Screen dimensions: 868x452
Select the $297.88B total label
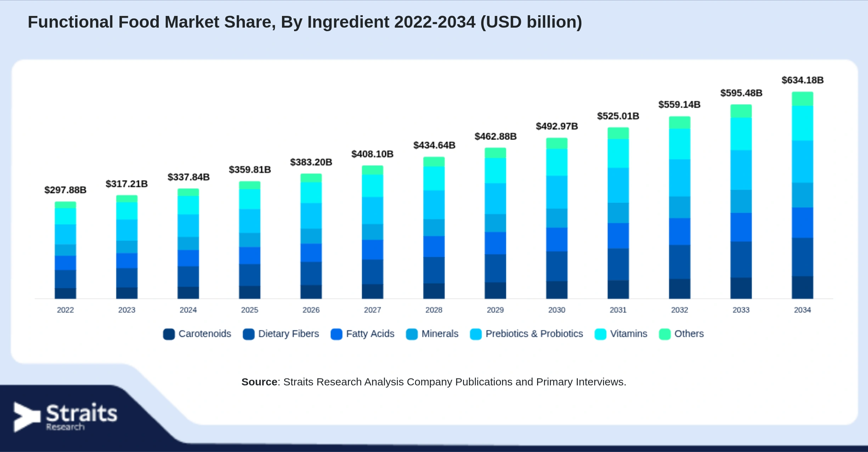click(x=66, y=190)
